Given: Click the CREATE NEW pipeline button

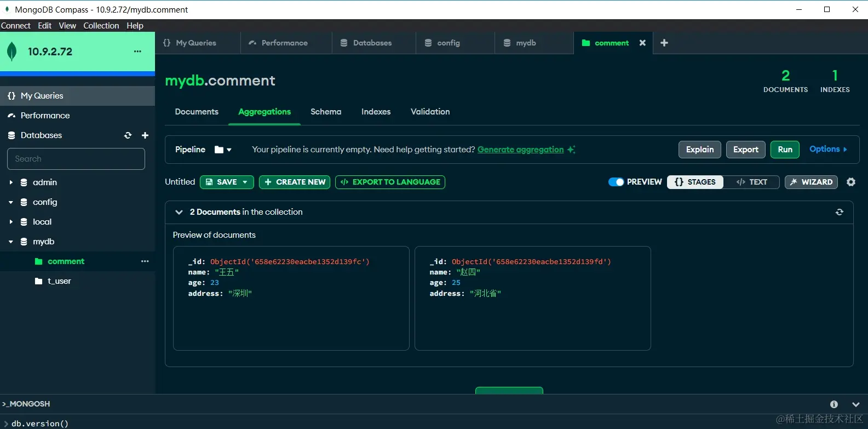Looking at the screenshot, I should [x=295, y=182].
